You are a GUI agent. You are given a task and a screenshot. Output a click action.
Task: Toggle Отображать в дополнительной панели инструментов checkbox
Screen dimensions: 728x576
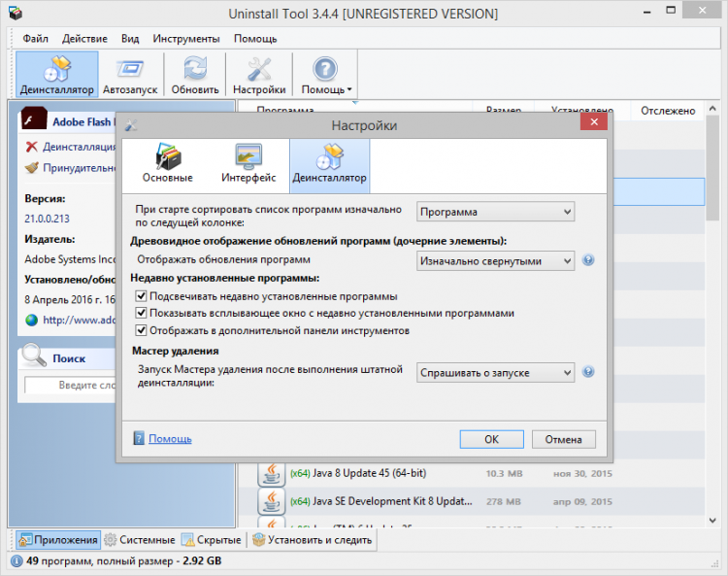[141, 330]
